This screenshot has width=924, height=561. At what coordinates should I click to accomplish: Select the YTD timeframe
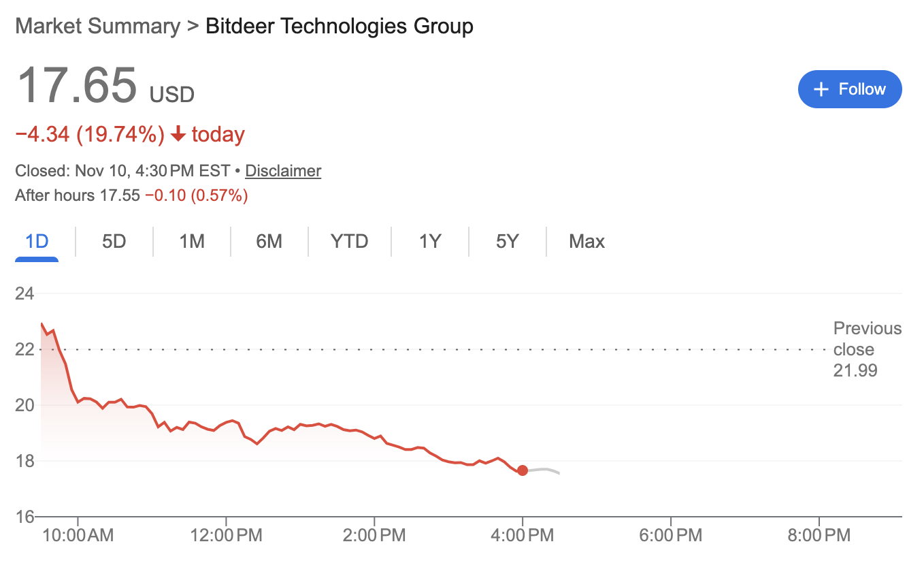(349, 241)
